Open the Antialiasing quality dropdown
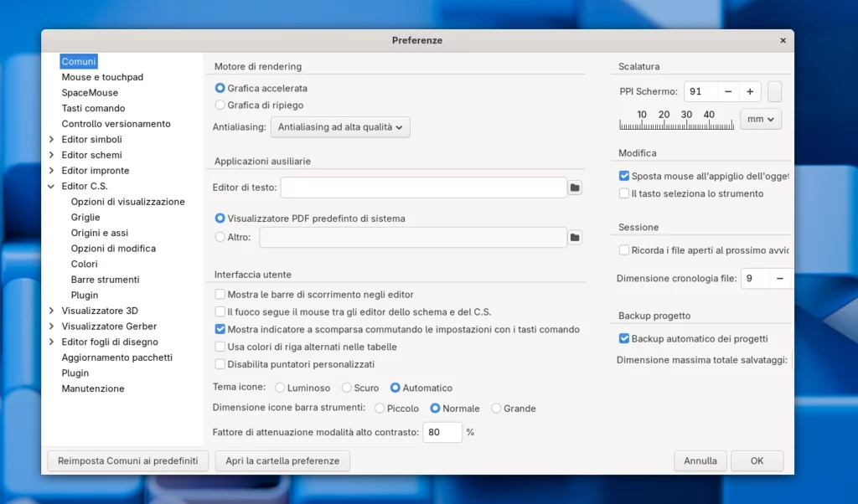 (340, 127)
